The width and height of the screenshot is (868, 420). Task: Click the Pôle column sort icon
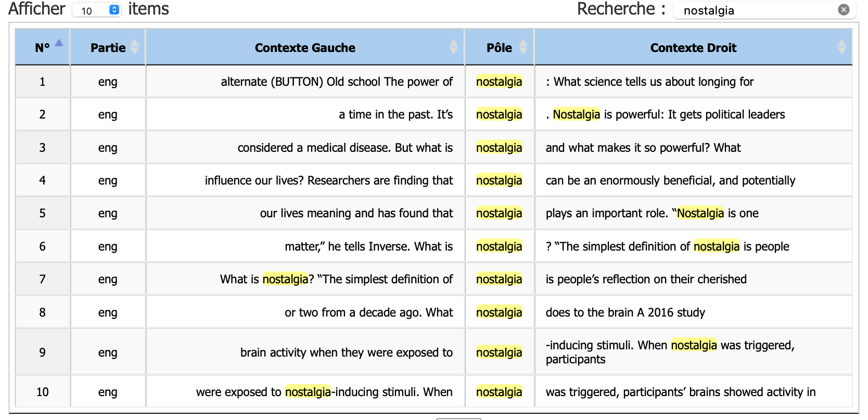coord(524,47)
